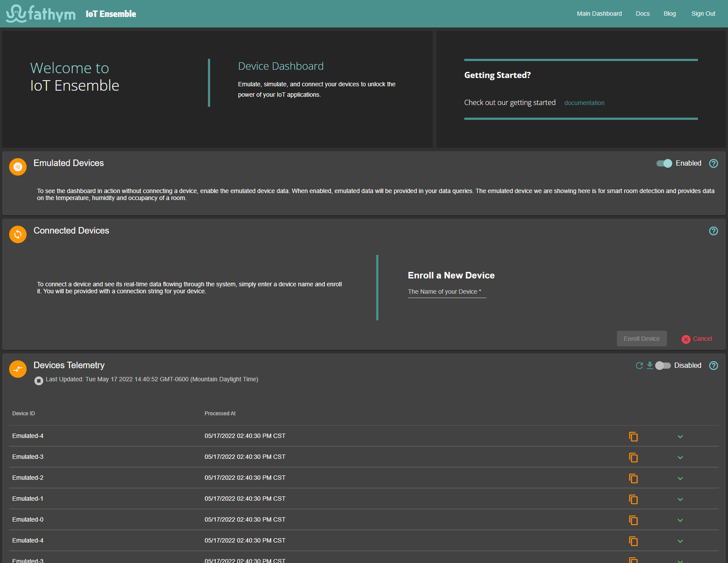Image resolution: width=728 pixels, height=563 pixels.
Task: Copy payload of first Emulated-3 row
Action: pyautogui.click(x=633, y=457)
